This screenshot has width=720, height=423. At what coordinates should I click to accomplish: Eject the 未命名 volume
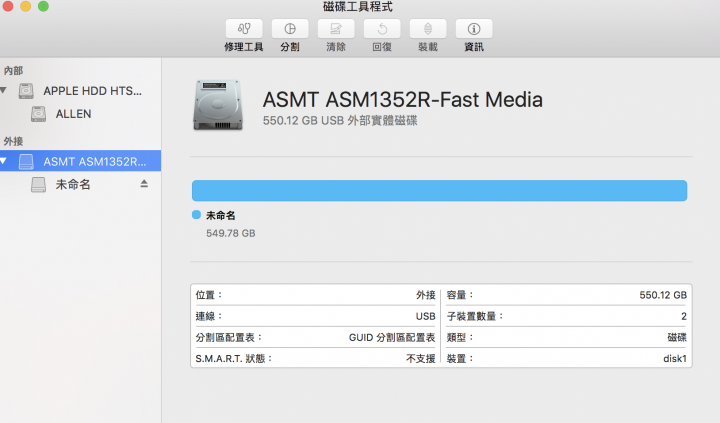(144, 184)
